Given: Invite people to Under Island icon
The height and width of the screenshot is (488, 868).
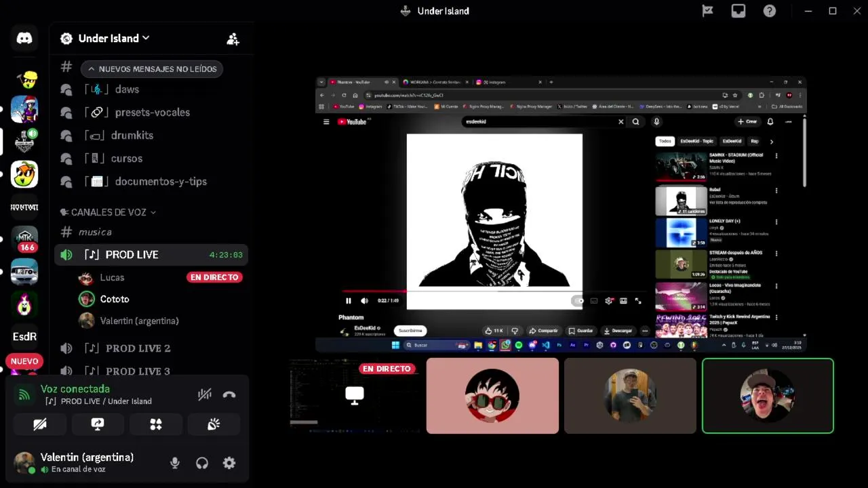Looking at the screenshot, I should click(233, 39).
